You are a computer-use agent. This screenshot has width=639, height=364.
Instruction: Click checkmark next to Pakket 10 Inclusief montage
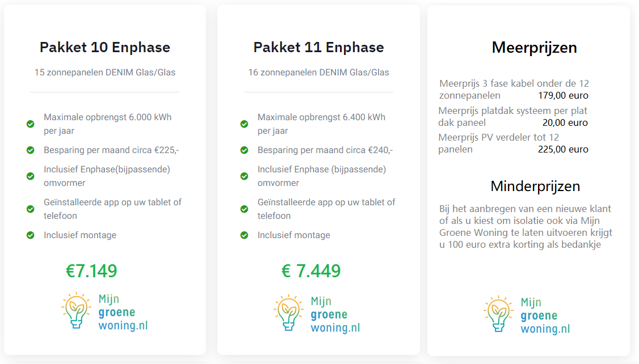tap(31, 235)
